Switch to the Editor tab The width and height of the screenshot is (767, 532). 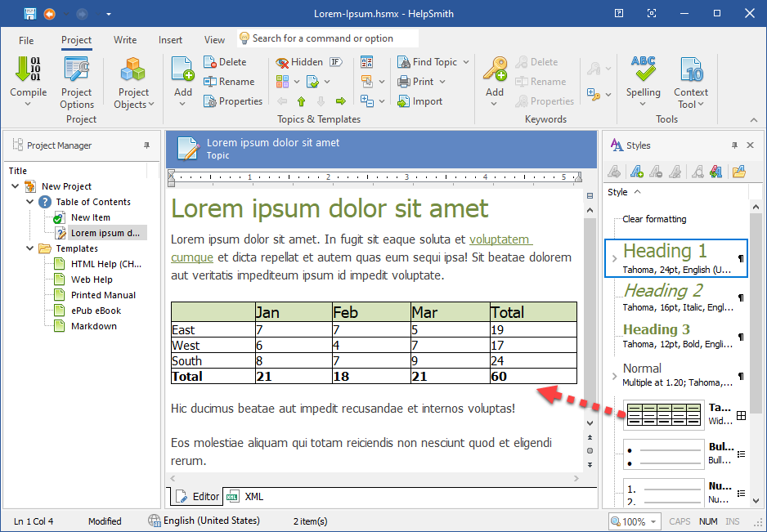click(x=197, y=497)
